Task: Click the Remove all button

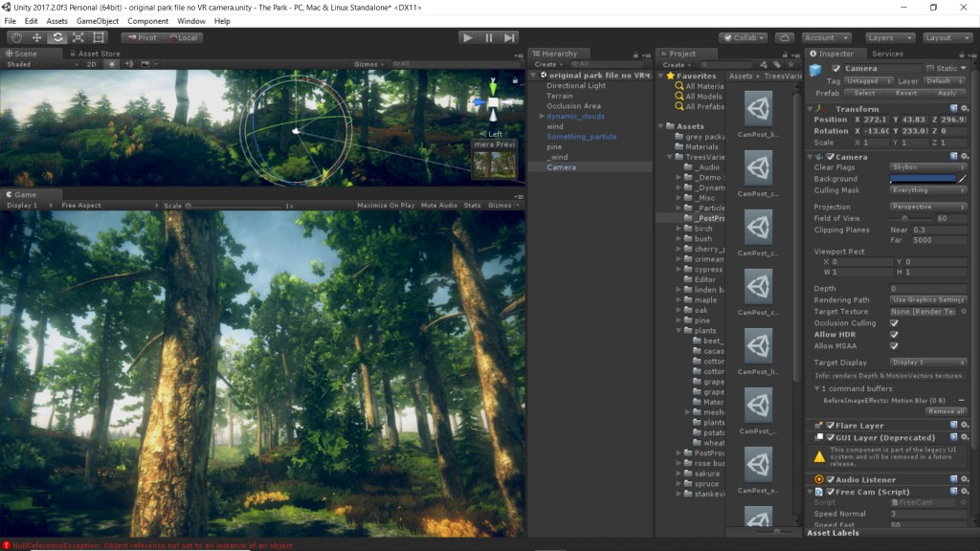Action: click(946, 411)
